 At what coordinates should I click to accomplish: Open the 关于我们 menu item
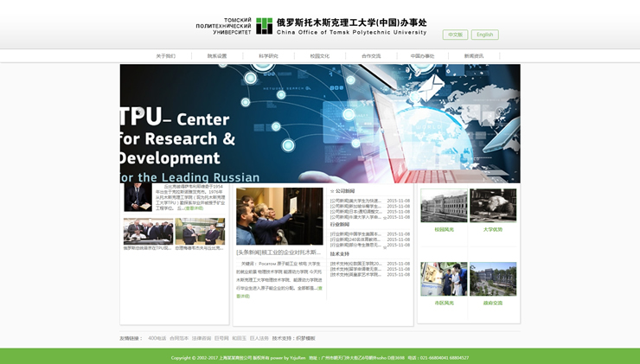tap(165, 56)
